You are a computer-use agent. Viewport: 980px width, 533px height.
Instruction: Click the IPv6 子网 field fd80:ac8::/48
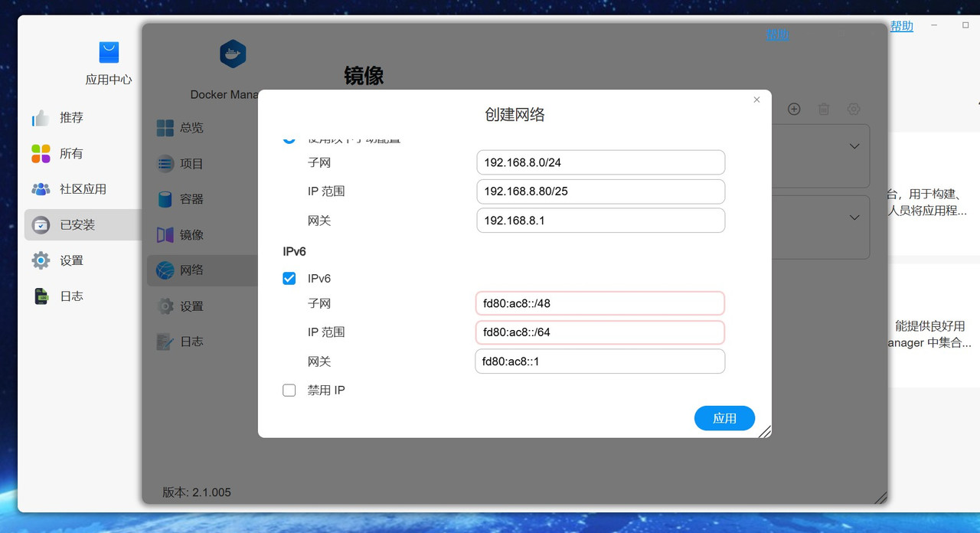click(x=600, y=303)
